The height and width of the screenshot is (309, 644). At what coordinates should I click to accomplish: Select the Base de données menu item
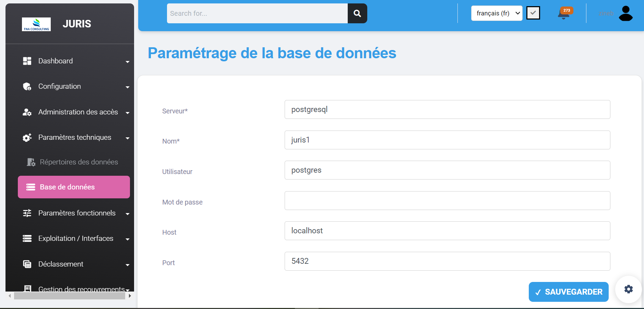74,187
